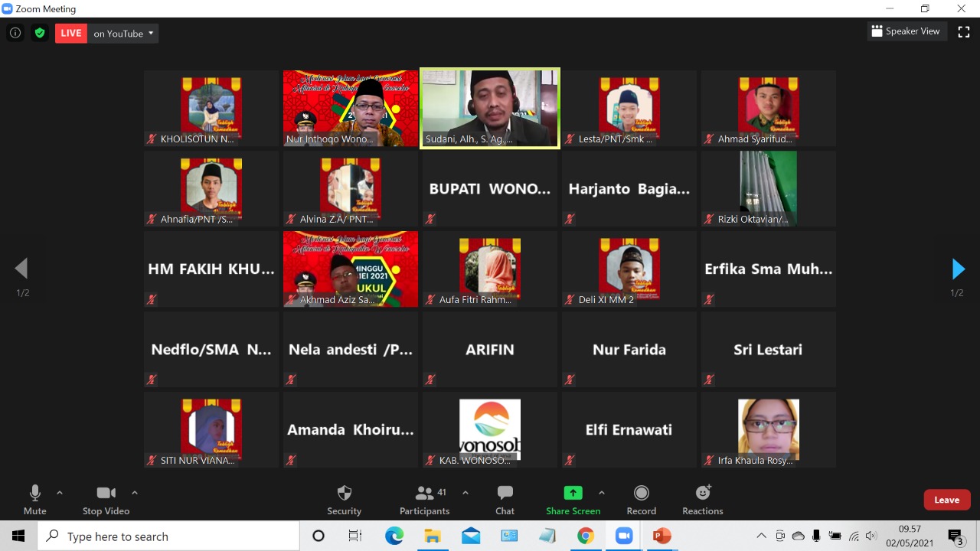The image size is (980, 551).
Task: Show hidden system tray icons
Action: tap(761, 536)
